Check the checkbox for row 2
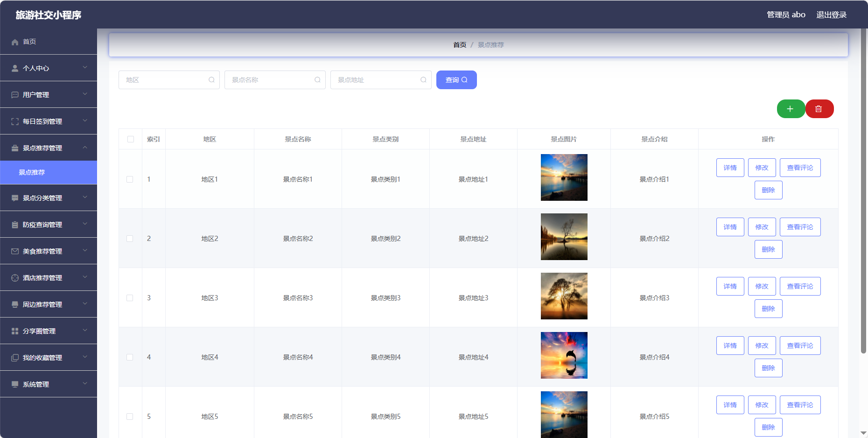This screenshot has width=868, height=438. coord(130,239)
